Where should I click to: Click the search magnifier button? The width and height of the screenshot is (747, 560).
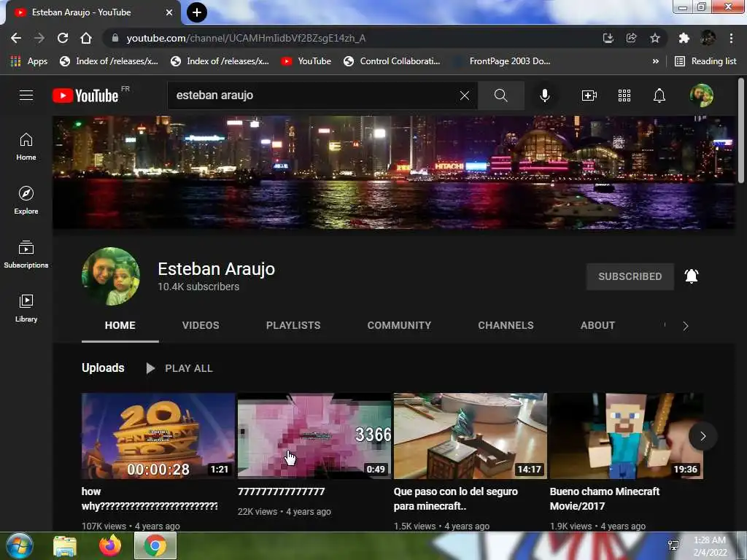(x=500, y=96)
